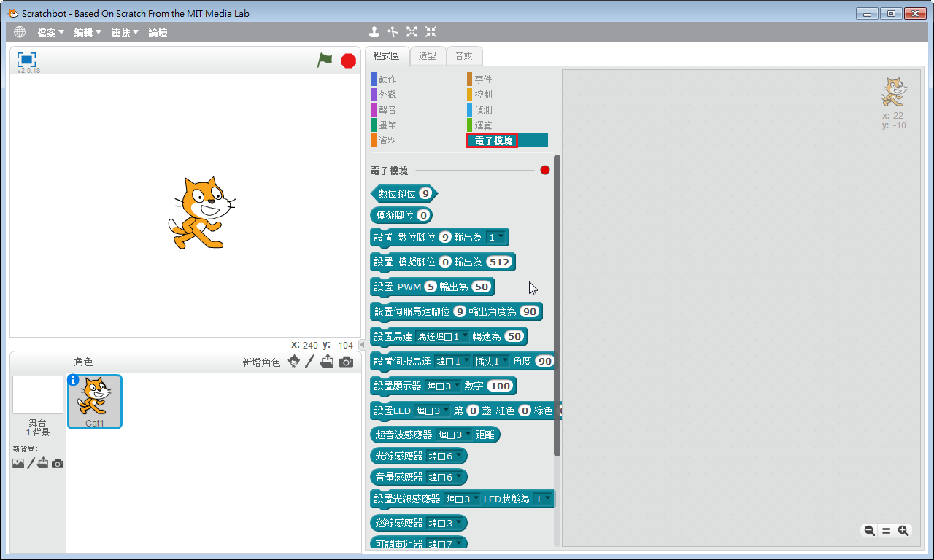Click number 100 in 設置顯示器 block

point(500,386)
